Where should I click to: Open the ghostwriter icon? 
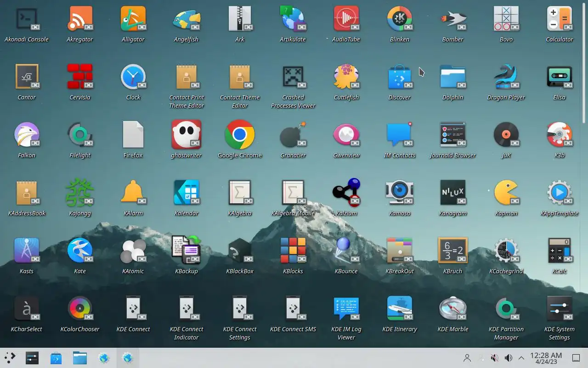[x=187, y=134]
